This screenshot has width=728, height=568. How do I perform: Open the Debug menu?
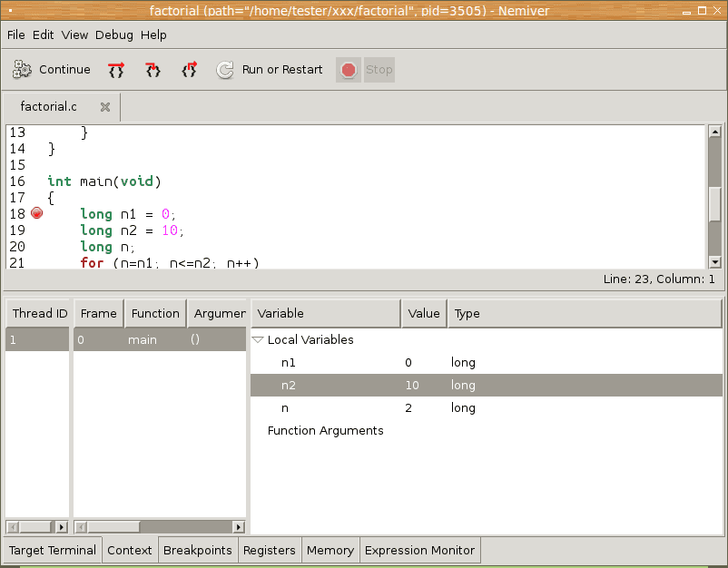click(113, 34)
